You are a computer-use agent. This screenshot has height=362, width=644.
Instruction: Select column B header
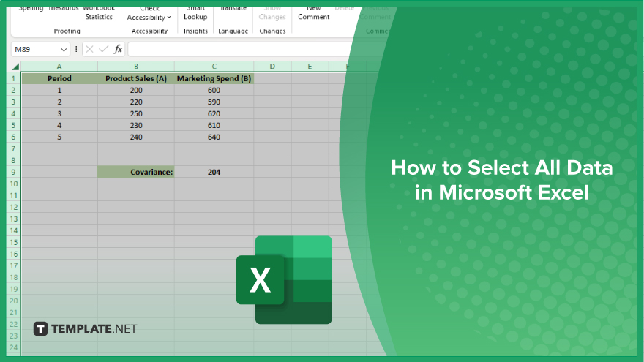tap(136, 66)
